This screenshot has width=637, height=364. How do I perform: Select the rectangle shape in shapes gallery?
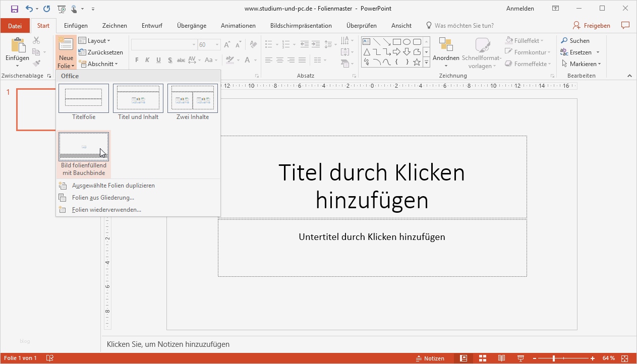click(397, 41)
